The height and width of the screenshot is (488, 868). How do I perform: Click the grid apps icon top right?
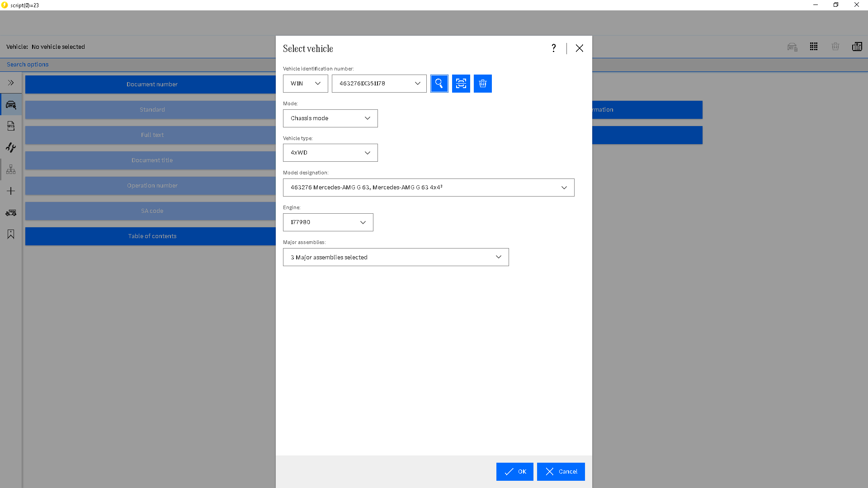click(x=814, y=47)
